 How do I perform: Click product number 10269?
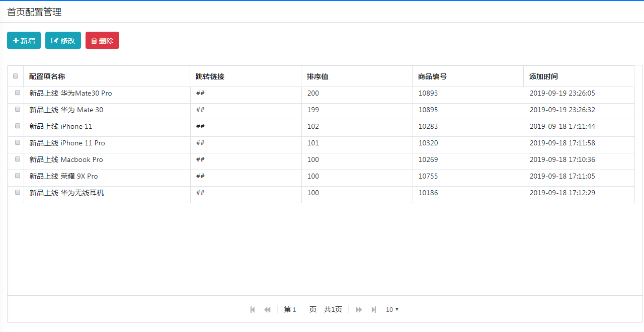428,159
